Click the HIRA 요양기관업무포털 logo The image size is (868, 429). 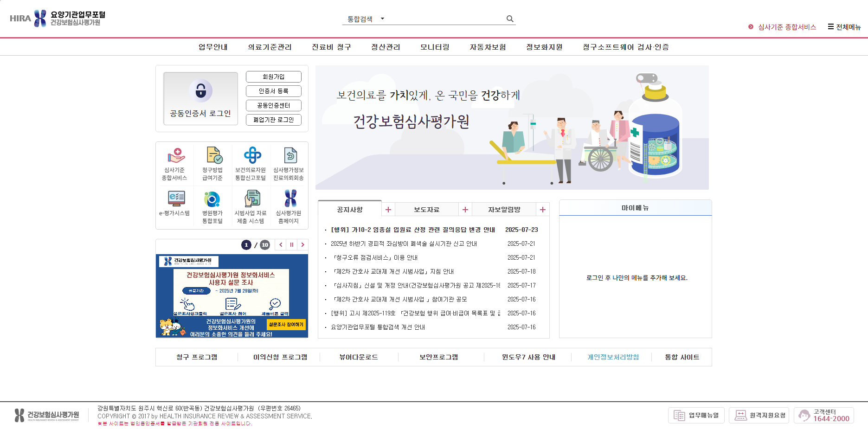point(58,19)
